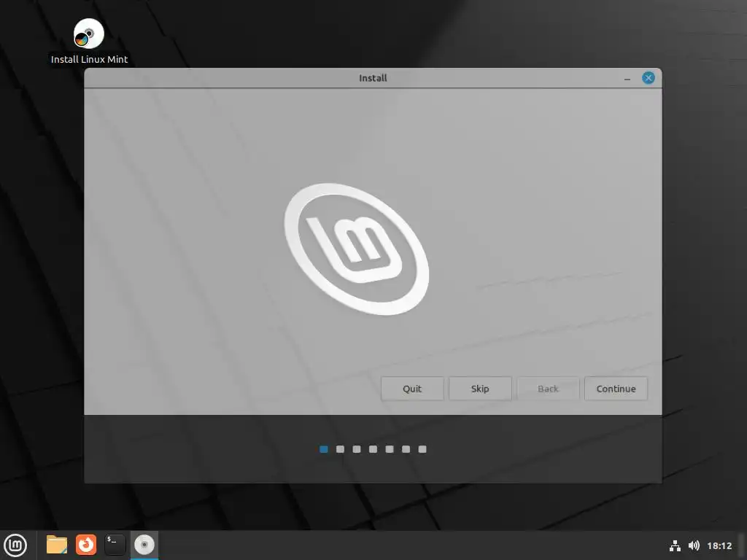Click the greyed-out Back button

pyautogui.click(x=548, y=389)
